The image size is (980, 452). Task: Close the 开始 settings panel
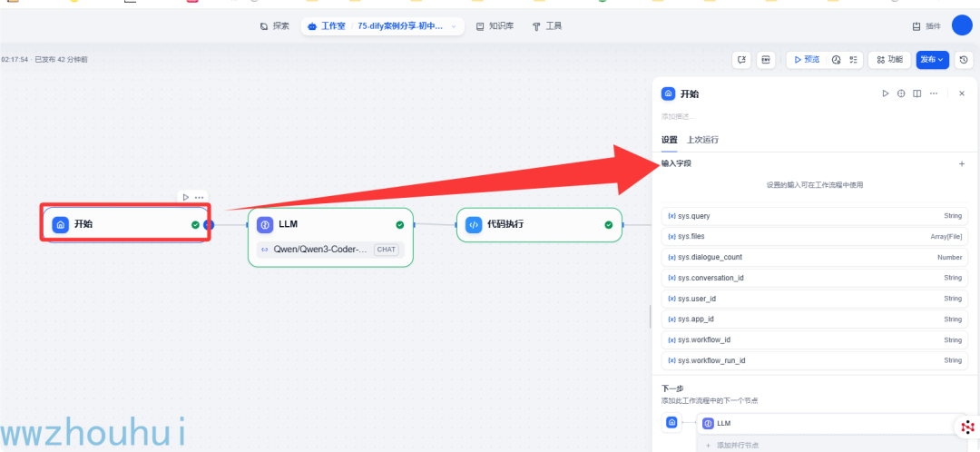point(962,93)
